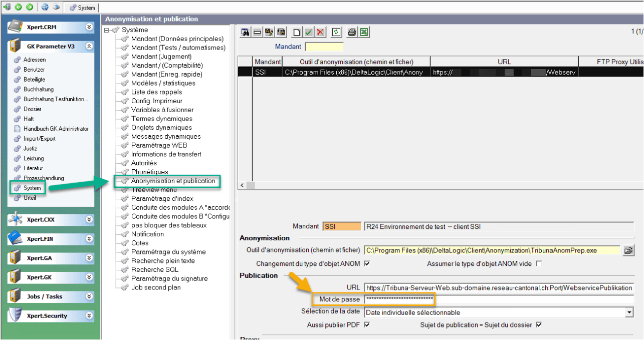Click the Outil d'anonymisation column header
Screen dimensions: 644x340
tap(356, 62)
